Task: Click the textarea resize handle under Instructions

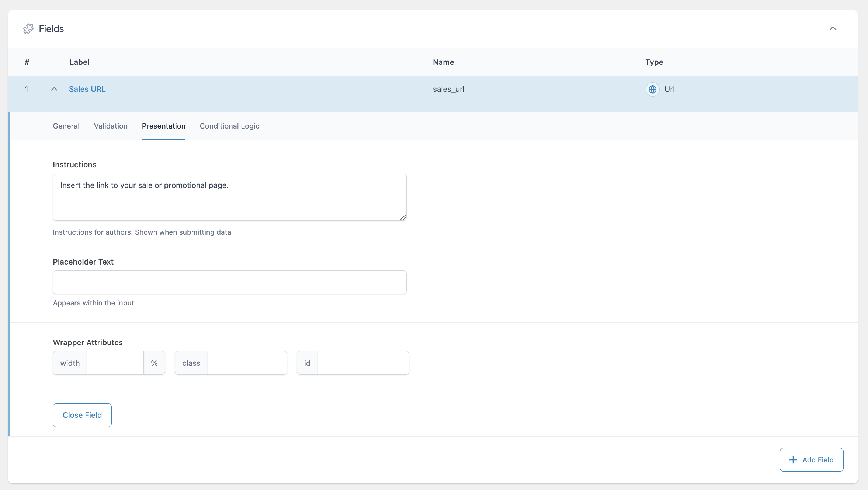Action: click(403, 218)
